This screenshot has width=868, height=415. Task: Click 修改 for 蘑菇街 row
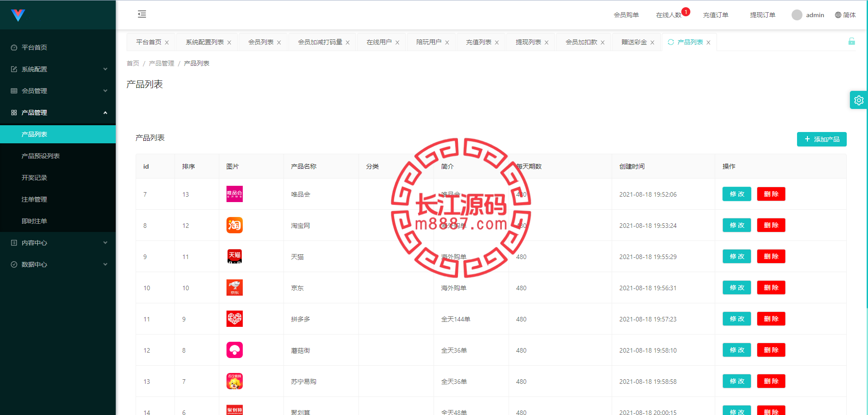(x=736, y=350)
